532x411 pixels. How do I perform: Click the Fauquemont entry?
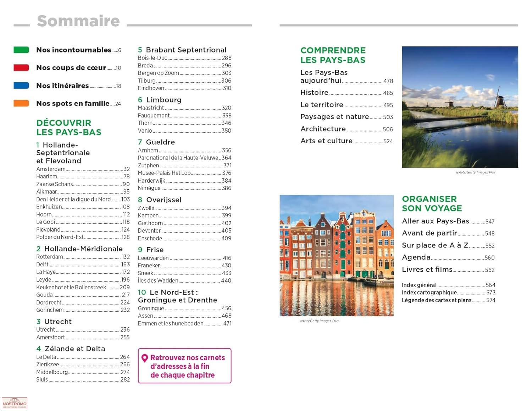tap(185, 116)
